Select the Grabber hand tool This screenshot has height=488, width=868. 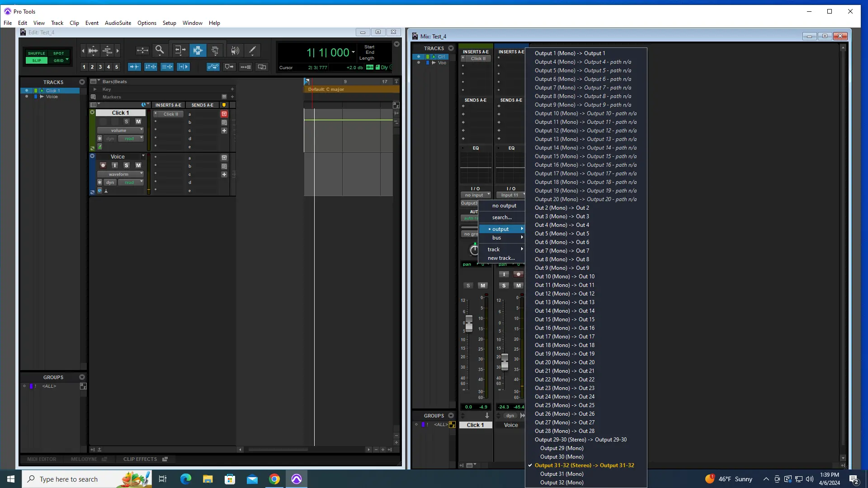coord(215,50)
